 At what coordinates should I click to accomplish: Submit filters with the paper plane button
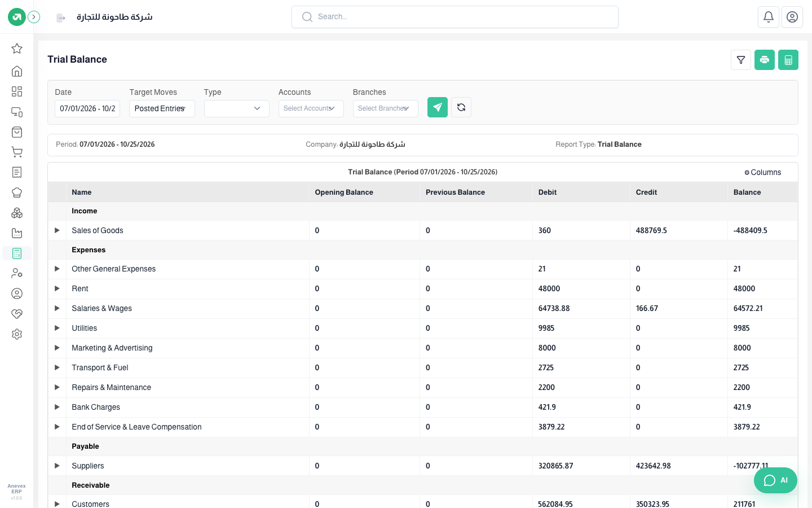tap(438, 107)
